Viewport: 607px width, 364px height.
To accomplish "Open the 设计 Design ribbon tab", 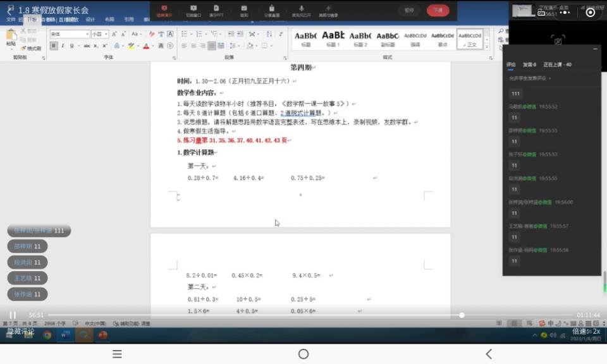I will (x=90, y=20).
